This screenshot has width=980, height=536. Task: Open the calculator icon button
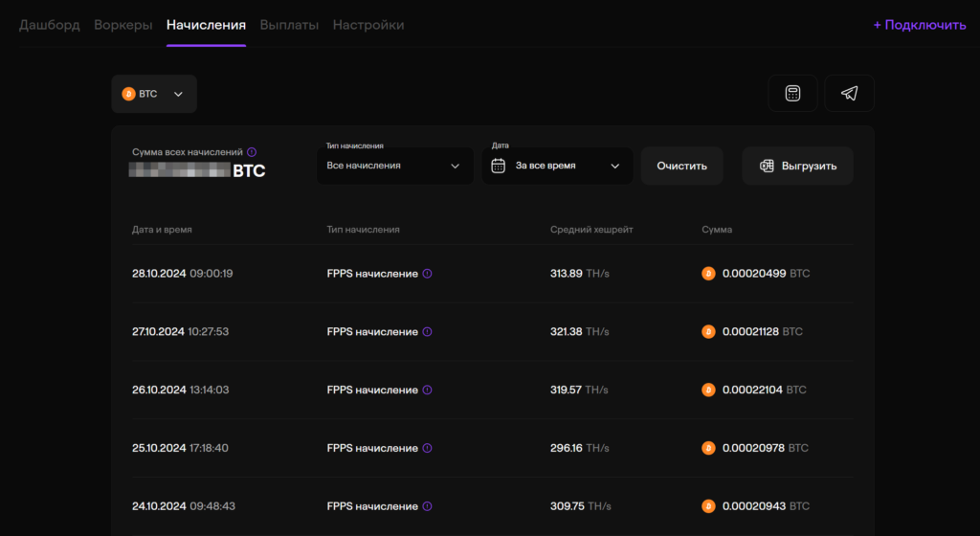(x=792, y=93)
